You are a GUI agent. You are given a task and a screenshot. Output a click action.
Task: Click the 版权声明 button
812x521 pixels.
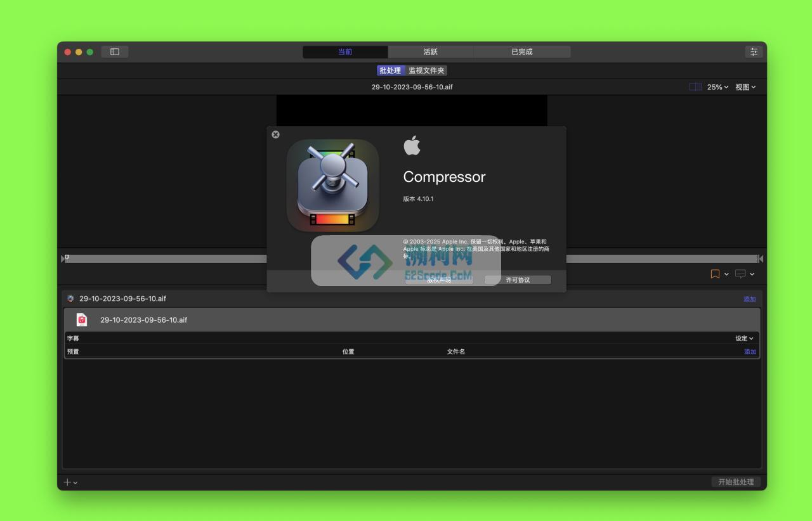439,280
